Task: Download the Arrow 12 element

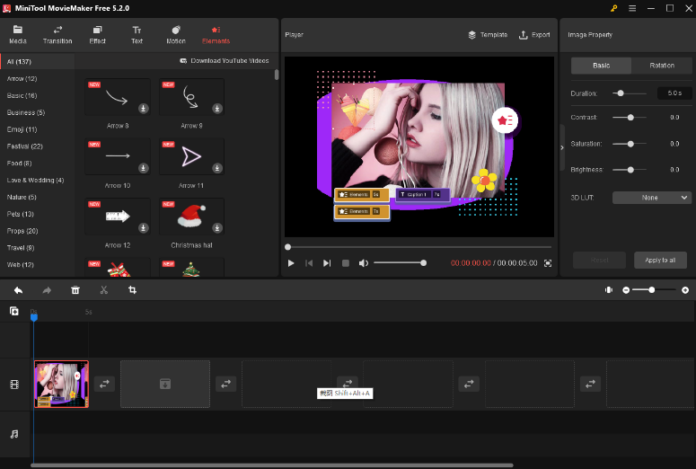Action: pos(143,228)
